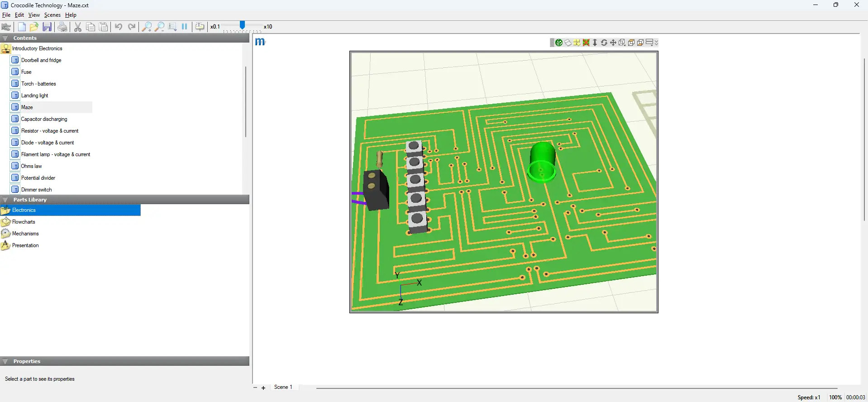Select the vertical double-arrow tool
Image resolution: width=868 pixels, height=402 pixels.
pos(595,43)
